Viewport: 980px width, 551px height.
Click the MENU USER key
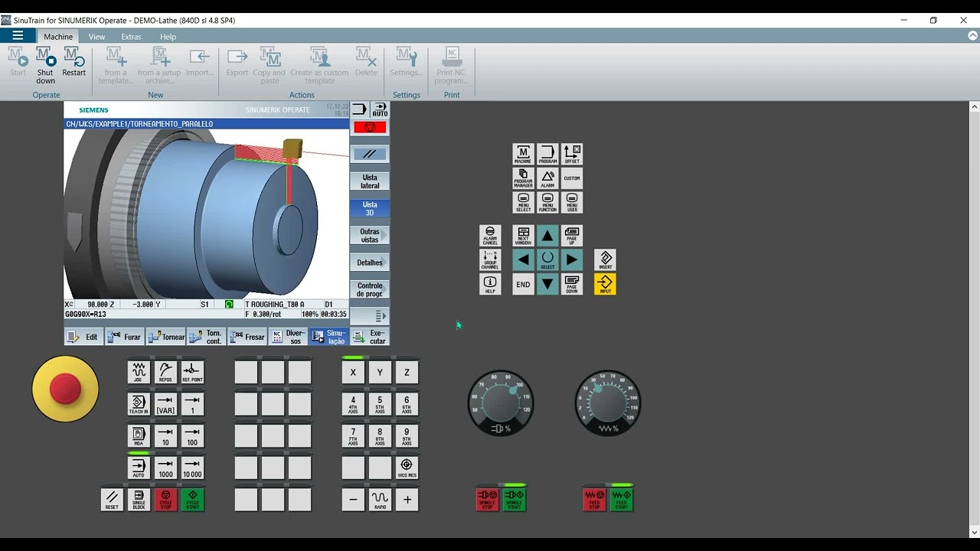click(x=572, y=203)
